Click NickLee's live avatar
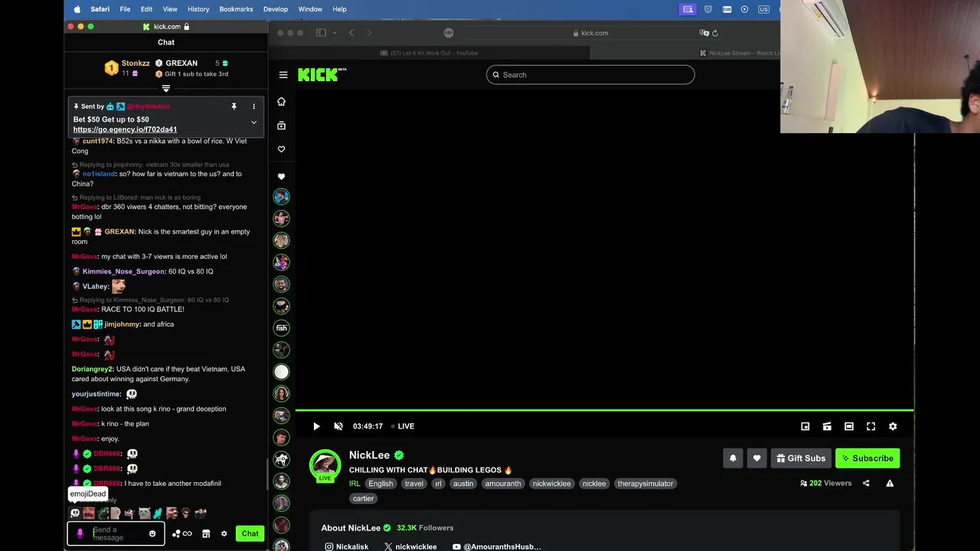Viewport: 980px width, 551px height. coord(325,465)
